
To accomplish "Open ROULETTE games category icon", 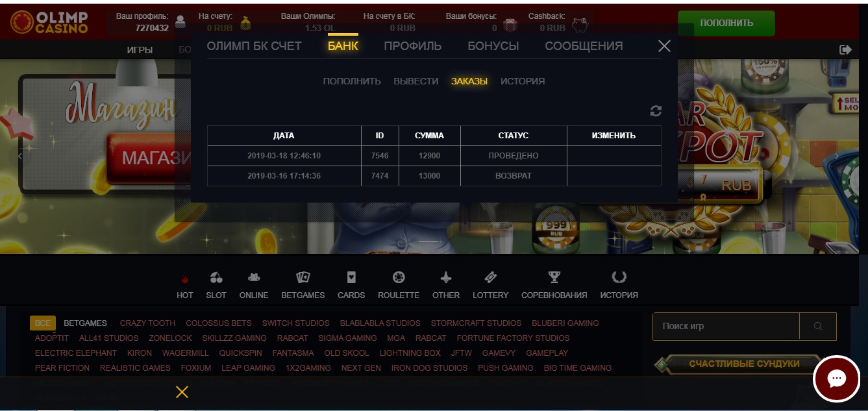I will pos(399,277).
